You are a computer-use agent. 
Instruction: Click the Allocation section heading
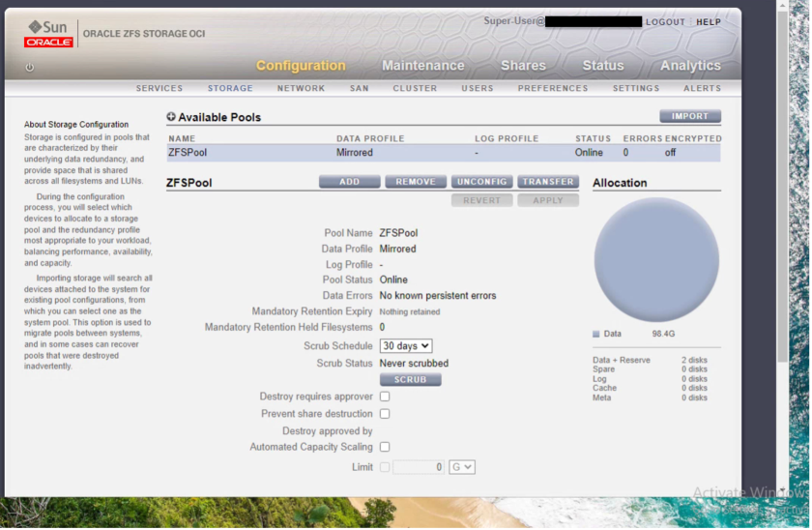point(620,183)
